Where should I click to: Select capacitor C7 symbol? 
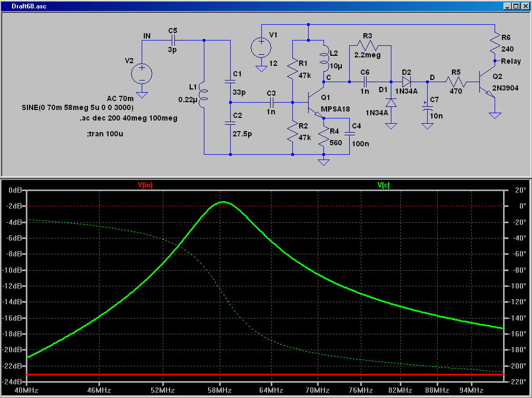(x=427, y=108)
